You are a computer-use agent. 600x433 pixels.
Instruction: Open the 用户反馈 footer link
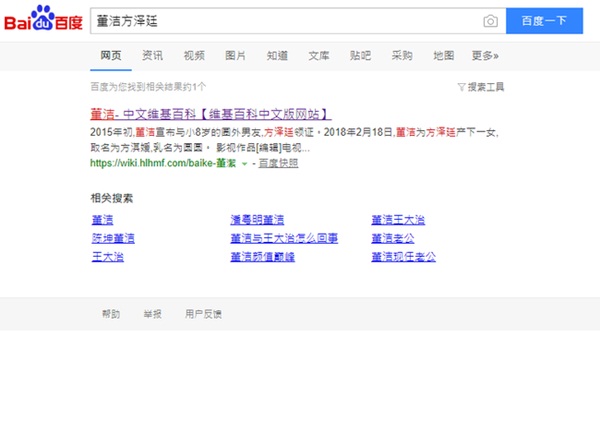click(203, 314)
